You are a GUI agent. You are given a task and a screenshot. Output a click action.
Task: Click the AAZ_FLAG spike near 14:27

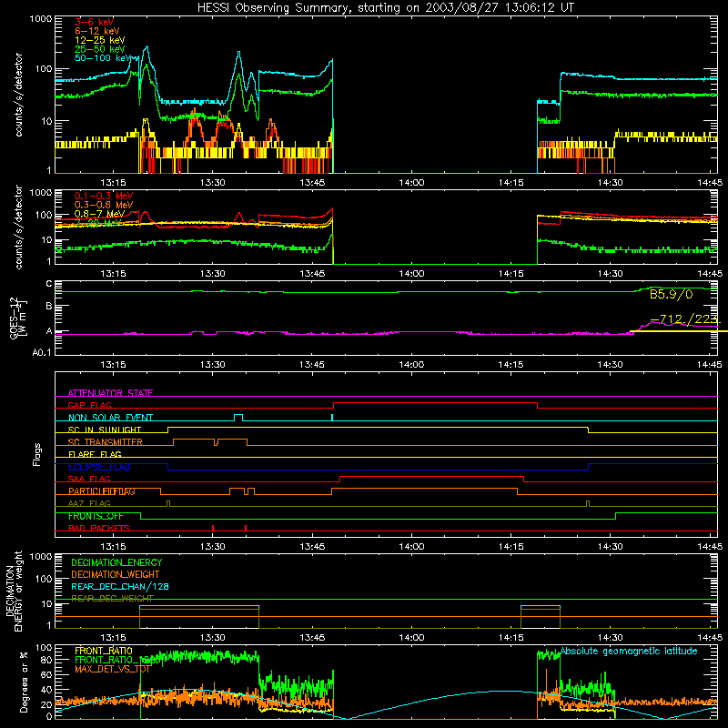click(588, 504)
